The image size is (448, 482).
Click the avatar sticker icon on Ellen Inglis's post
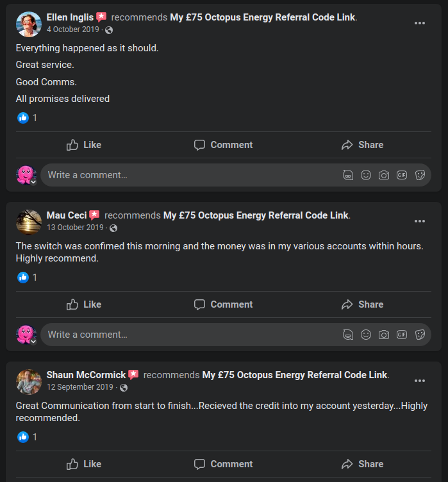click(x=348, y=175)
